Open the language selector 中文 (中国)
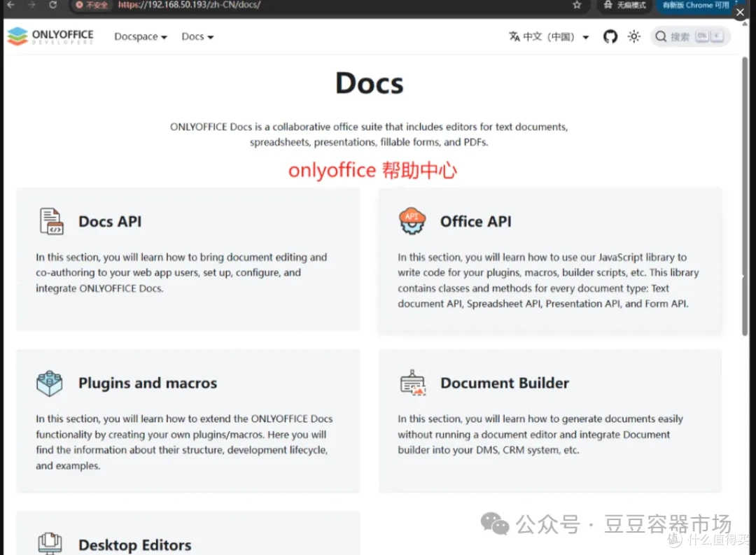 549,36
